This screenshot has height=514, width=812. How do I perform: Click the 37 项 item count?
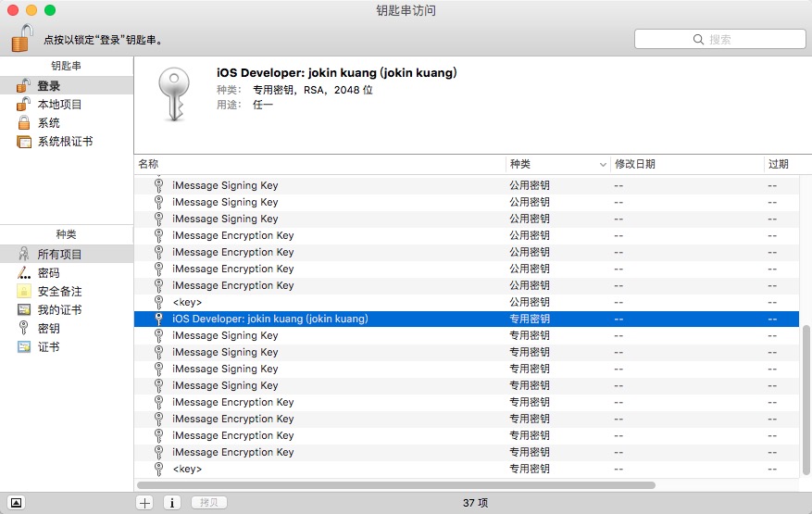(x=475, y=503)
